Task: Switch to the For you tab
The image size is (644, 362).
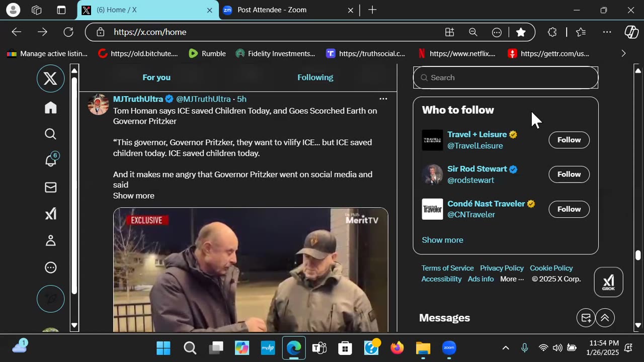Action: click(156, 77)
